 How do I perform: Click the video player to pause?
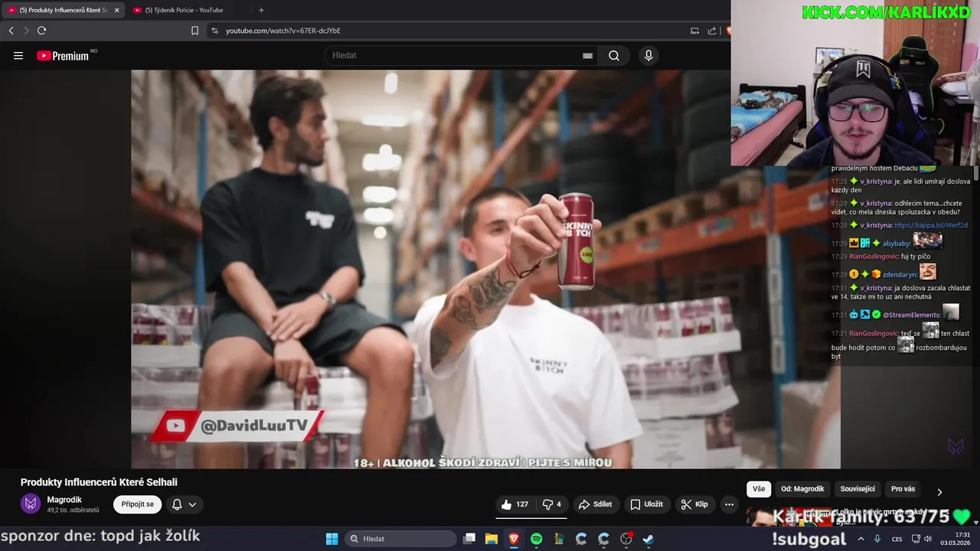click(485, 269)
